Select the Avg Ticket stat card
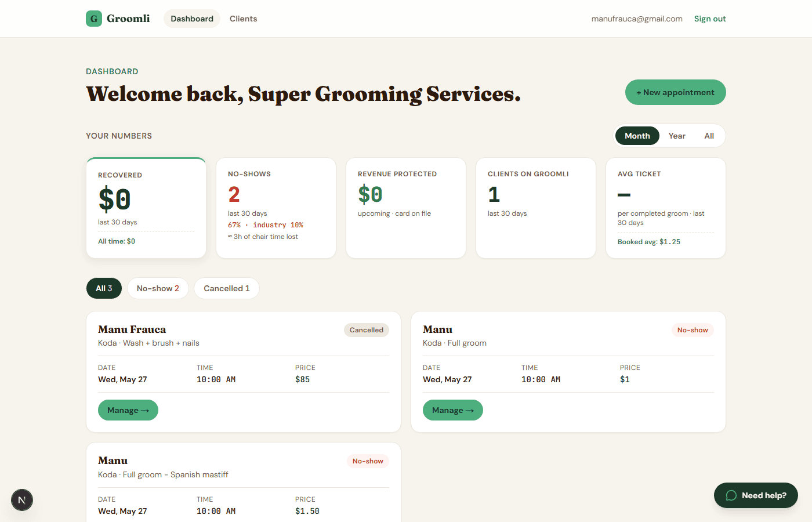 click(x=666, y=208)
